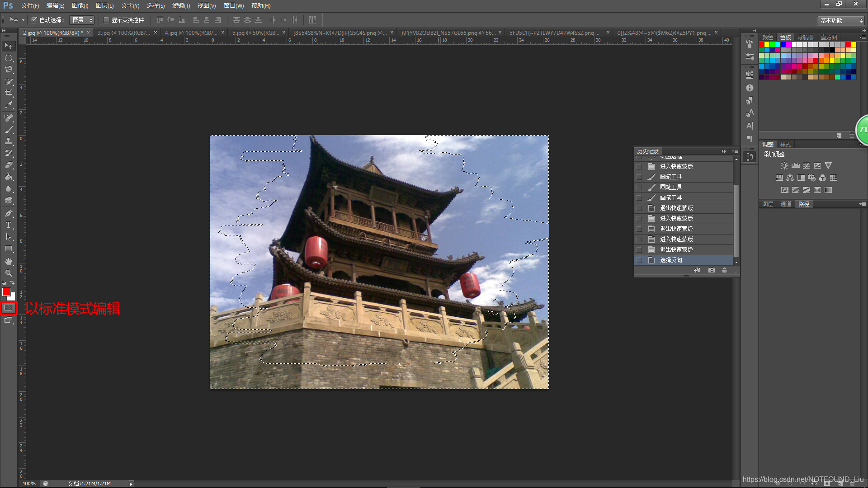Swap foreground and background colors

coord(13,283)
